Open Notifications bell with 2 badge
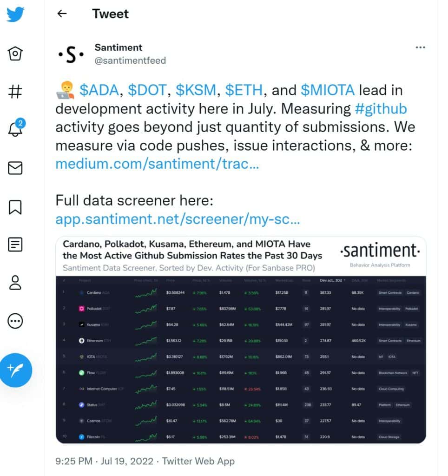Image resolution: width=448 pixels, height=476 pixels. coord(16,129)
